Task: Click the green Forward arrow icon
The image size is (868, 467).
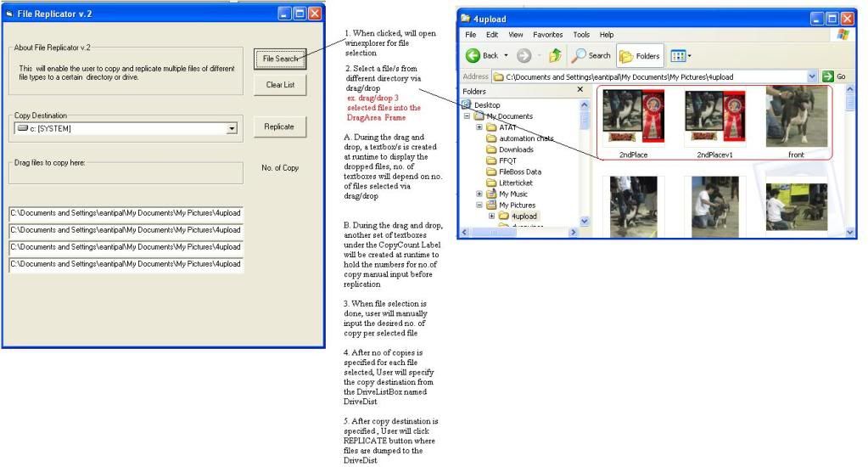Action: pyautogui.click(x=524, y=56)
